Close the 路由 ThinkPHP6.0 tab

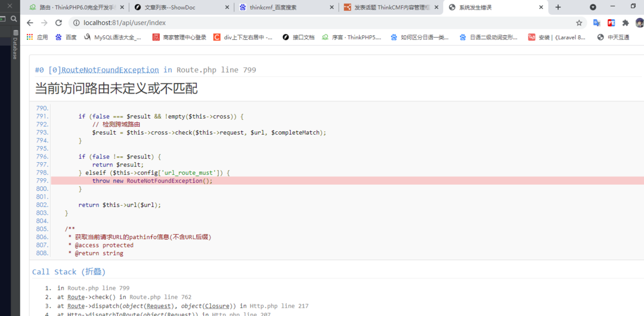point(122,7)
